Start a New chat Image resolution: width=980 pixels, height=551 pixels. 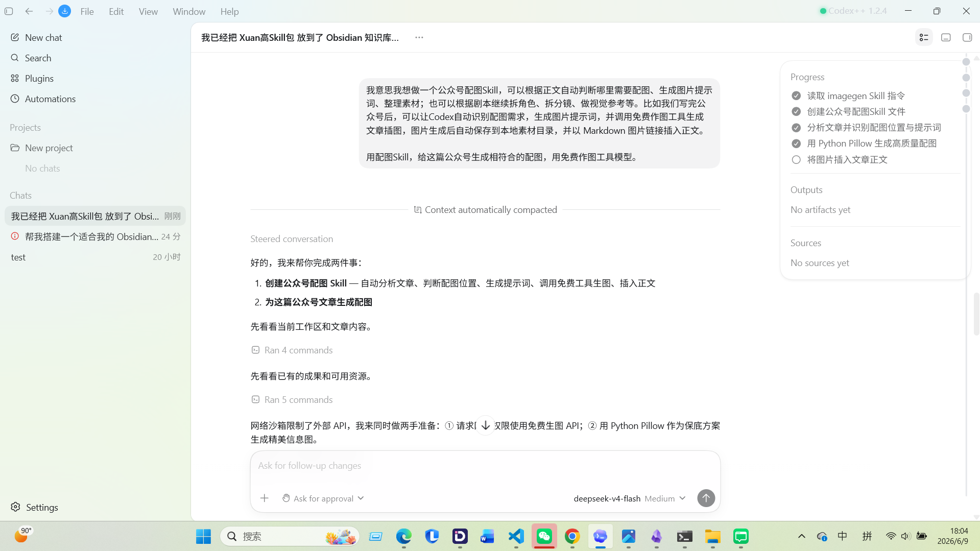[95, 37]
